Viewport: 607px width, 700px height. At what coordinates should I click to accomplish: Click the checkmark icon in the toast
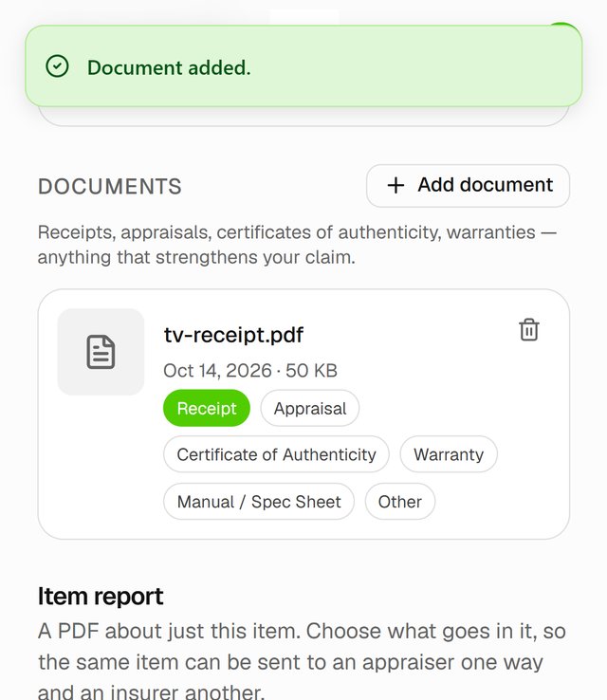(57, 66)
